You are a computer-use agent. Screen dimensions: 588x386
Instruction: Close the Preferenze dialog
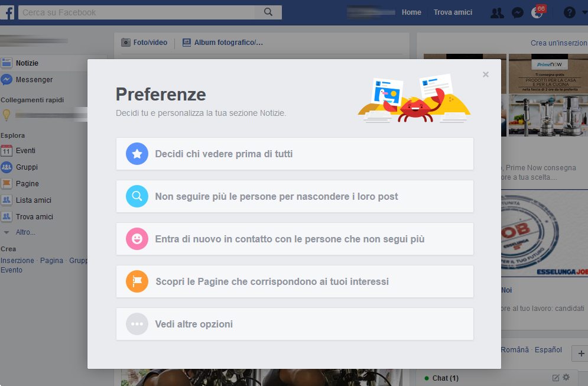coord(486,74)
